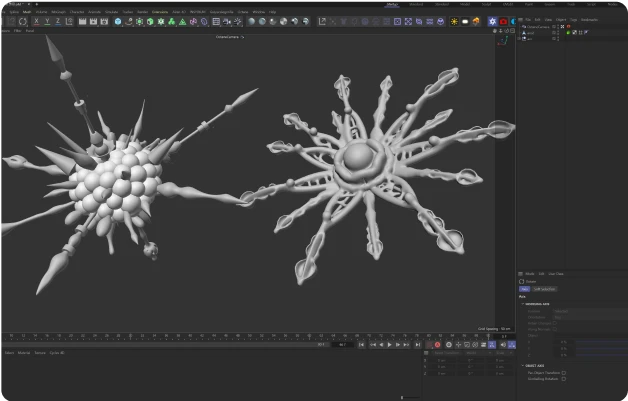Viewport: 628px width, 401px height.
Task: Click the first gray sphere material icon
Action: coord(252,22)
